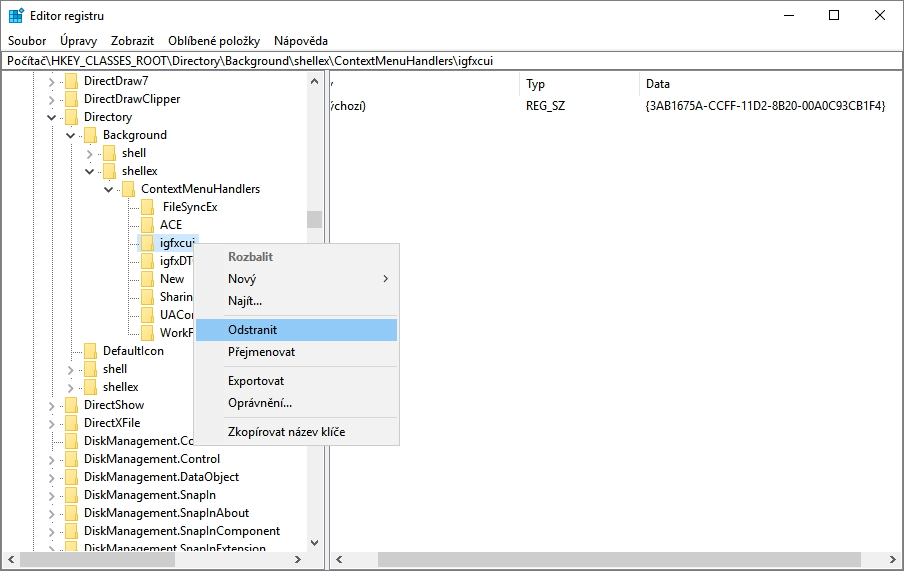The width and height of the screenshot is (904, 571).
Task: Click the Background folder icon
Action: click(90, 135)
